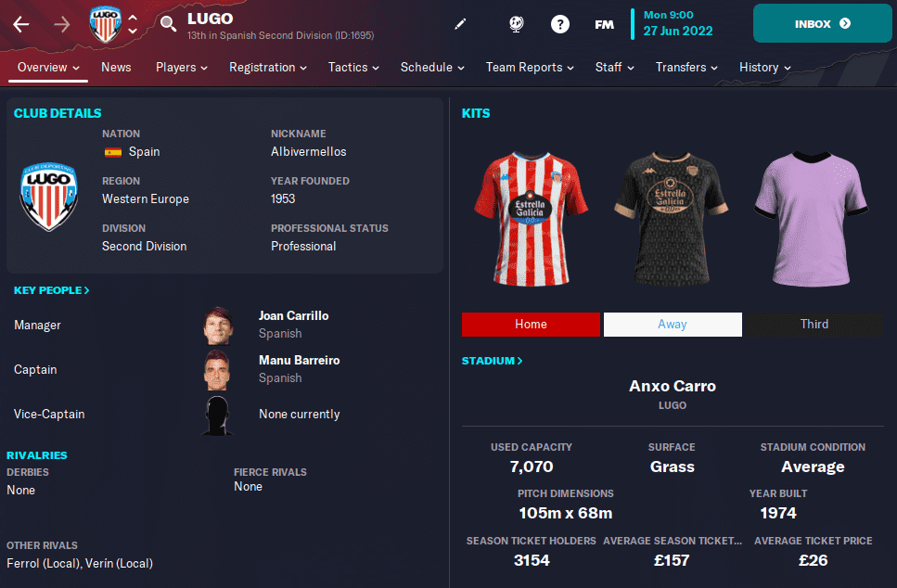The image size is (897, 588).
Task: Open the FM menu icon
Action: 604,25
